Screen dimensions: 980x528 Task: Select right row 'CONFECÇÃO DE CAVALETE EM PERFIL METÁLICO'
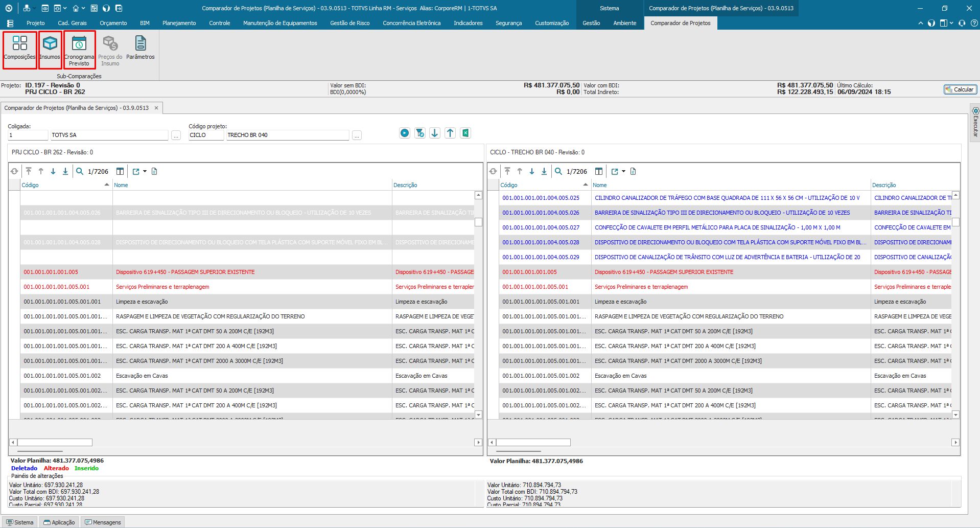(x=726, y=227)
